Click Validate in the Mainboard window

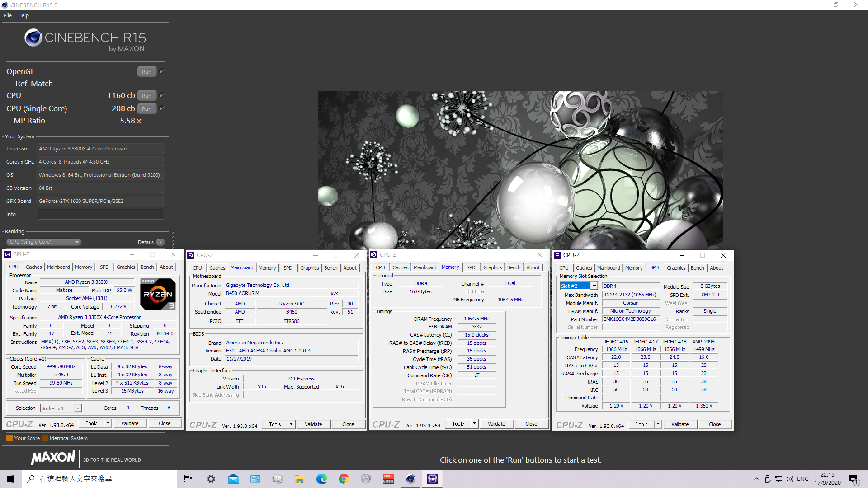click(x=313, y=424)
